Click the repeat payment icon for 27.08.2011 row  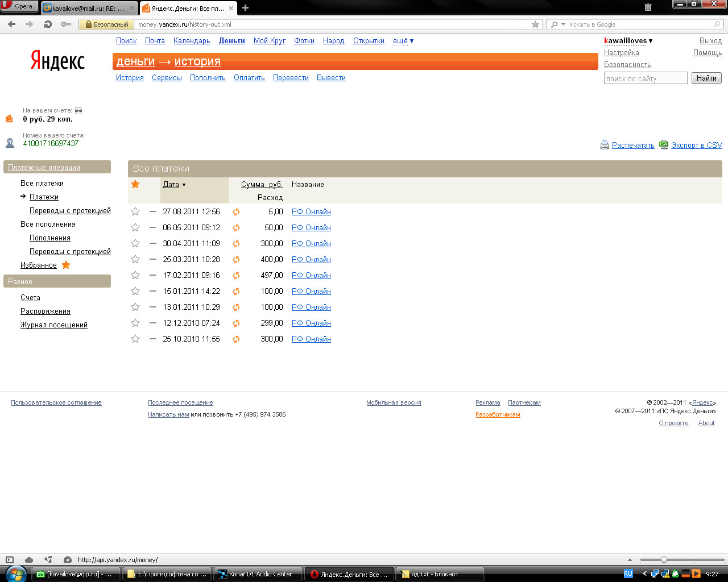(x=236, y=212)
